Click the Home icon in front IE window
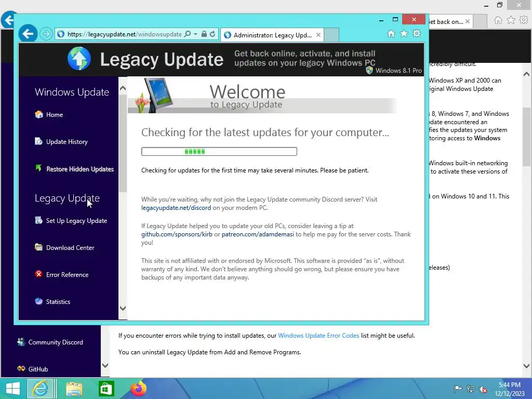This screenshot has height=399, width=532. pyautogui.click(x=391, y=34)
